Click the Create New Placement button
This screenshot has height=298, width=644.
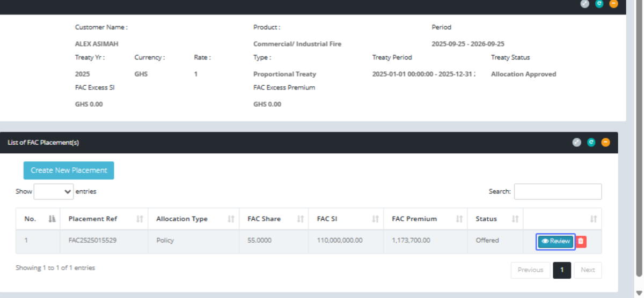point(69,170)
